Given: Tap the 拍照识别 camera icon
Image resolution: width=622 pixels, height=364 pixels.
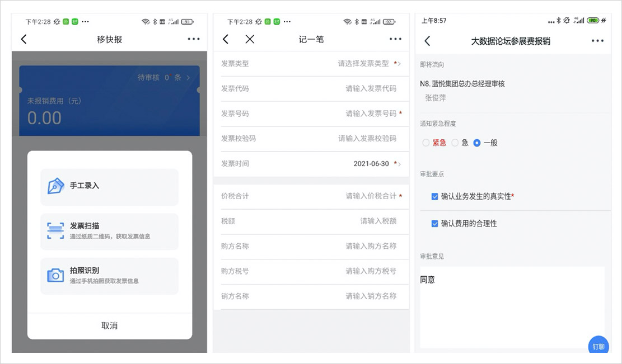Looking at the screenshot, I should pyautogui.click(x=55, y=275).
